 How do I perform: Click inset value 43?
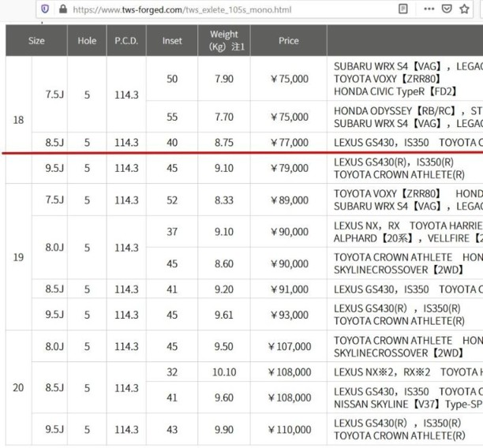172,430
